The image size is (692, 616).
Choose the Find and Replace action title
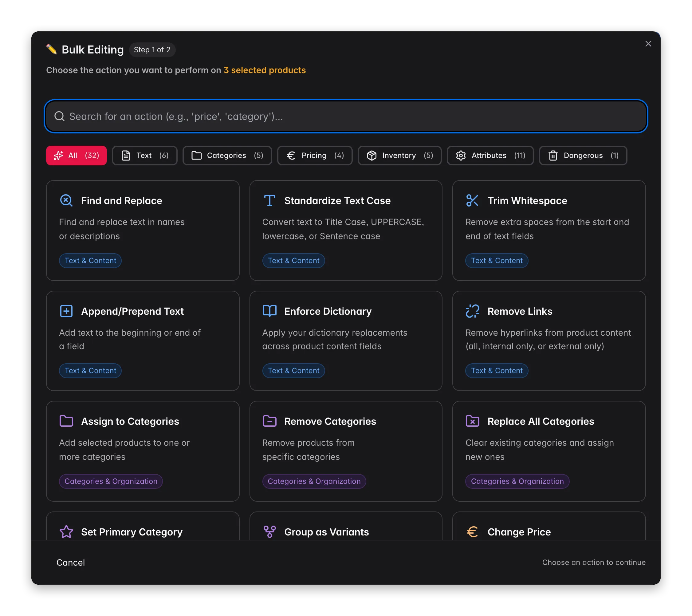[122, 200]
